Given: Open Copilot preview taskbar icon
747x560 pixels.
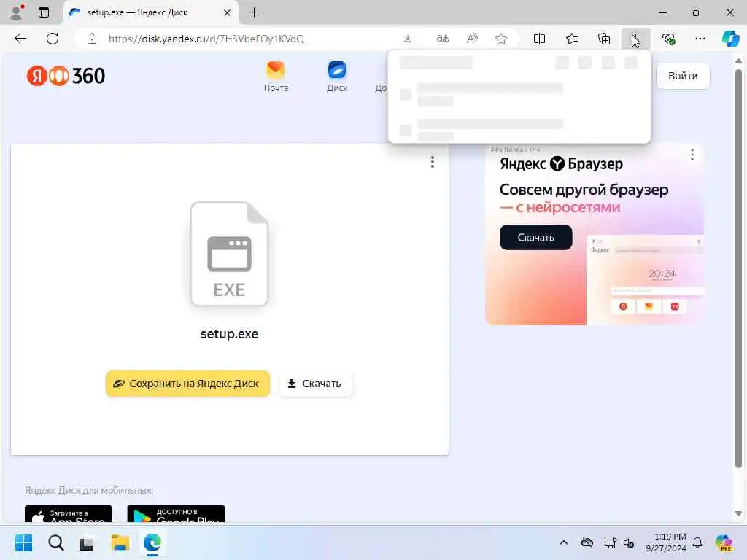Looking at the screenshot, I should coord(724,542).
